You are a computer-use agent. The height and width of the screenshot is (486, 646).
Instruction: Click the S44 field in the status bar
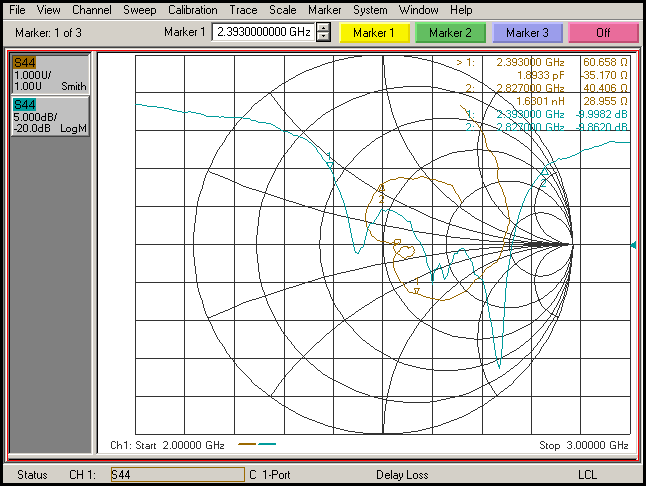tap(176, 474)
